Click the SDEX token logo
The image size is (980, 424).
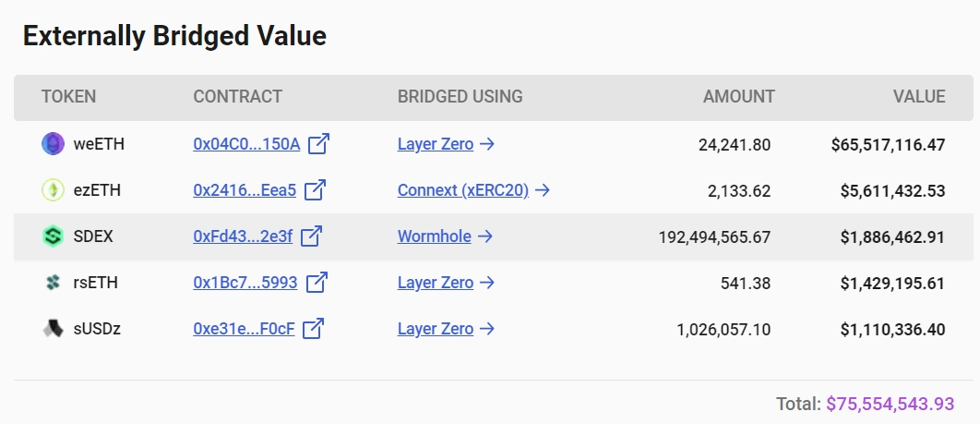click(x=53, y=236)
